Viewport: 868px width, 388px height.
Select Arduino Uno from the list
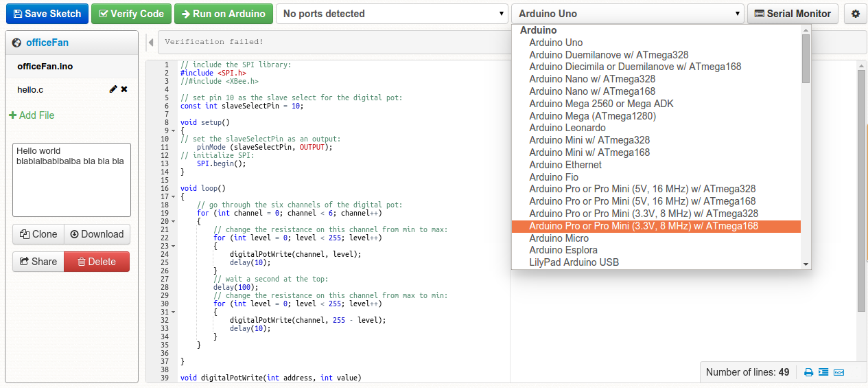[656, 43]
